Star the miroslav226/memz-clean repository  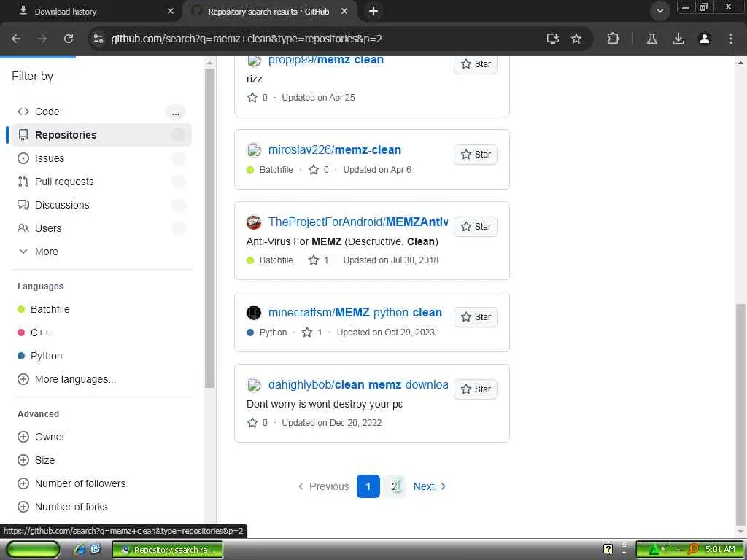point(476,155)
